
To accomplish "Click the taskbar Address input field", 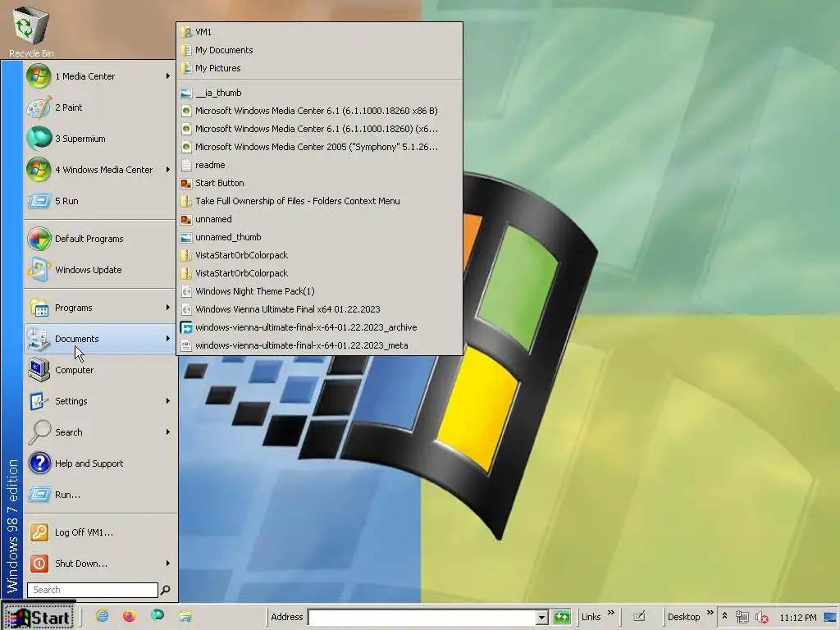I will (422, 617).
